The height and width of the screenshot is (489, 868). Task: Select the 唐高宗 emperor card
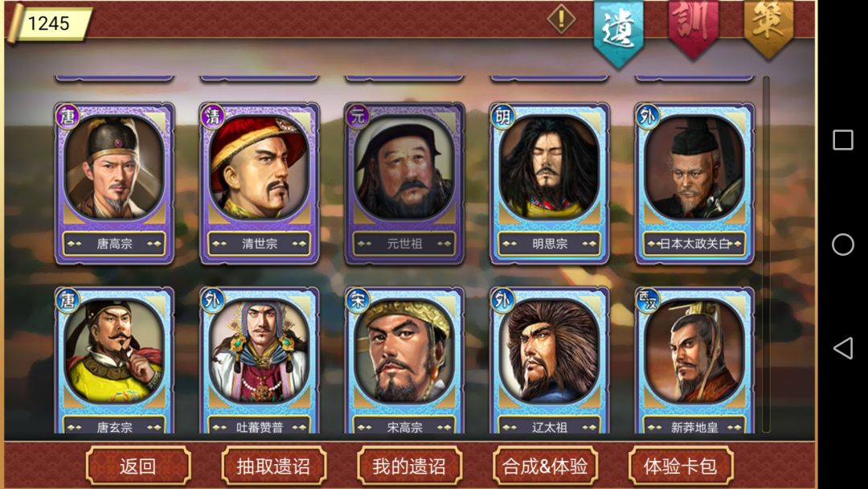click(x=115, y=183)
